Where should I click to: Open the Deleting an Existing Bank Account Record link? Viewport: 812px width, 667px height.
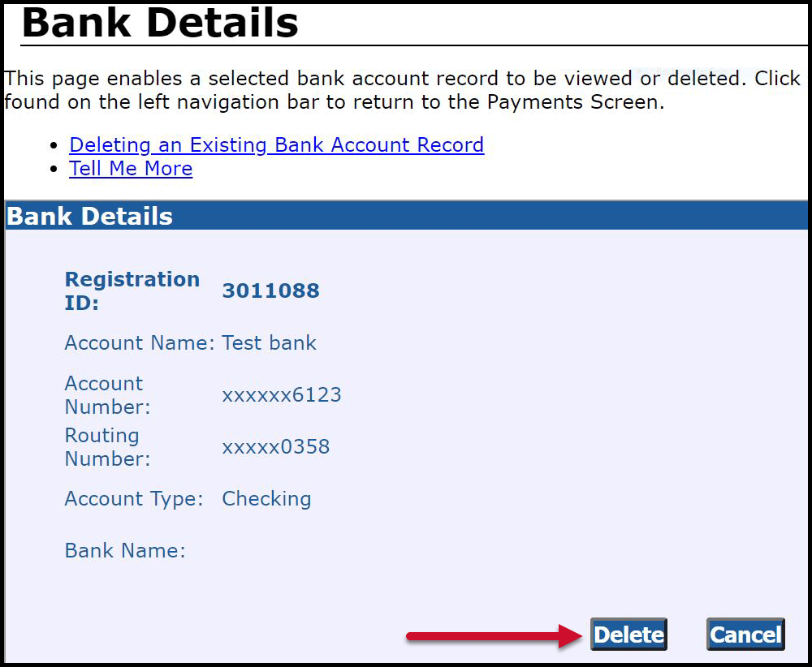(276, 144)
